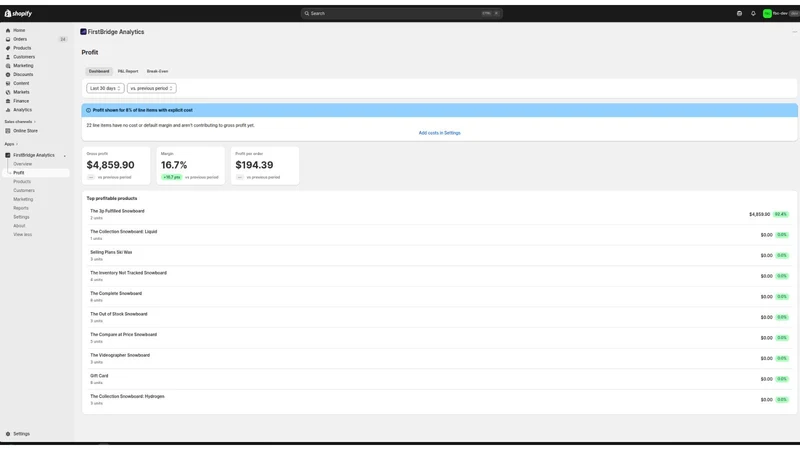Open the sidekick icon in top bar

(739, 14)
